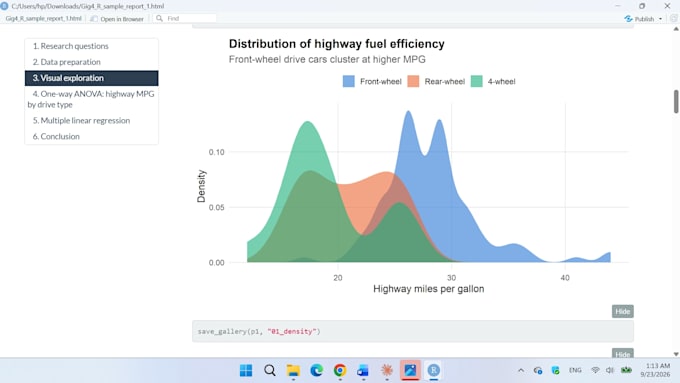680x383 pixels.
Task: Click the subtitle about front-wheel drive cars
Action: click(327, 59)
